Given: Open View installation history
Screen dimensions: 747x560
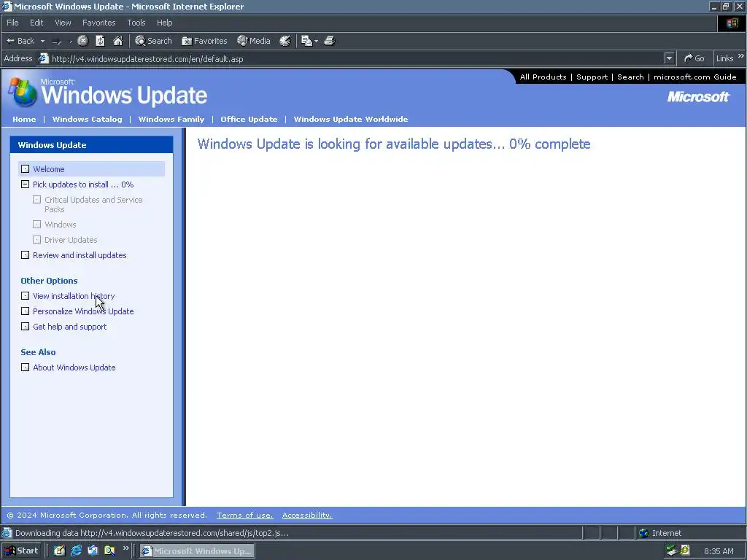Looking at the screenshot, I should [74, 296].
